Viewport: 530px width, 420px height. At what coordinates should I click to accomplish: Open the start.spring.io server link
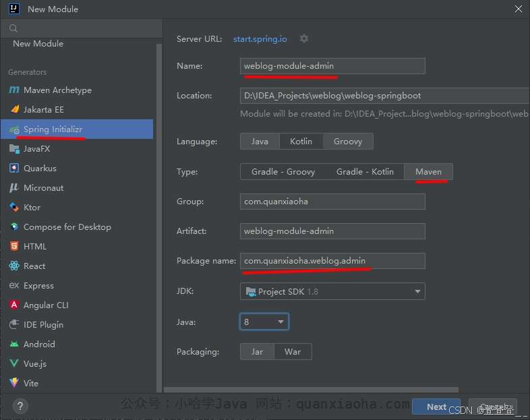tap(260, 39)
